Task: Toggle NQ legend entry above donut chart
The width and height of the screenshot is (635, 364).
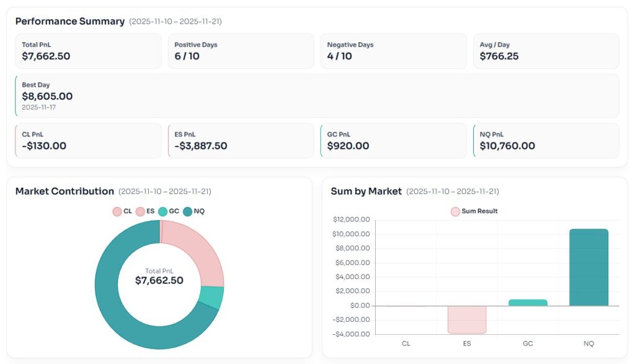Action: coord(193,211)
